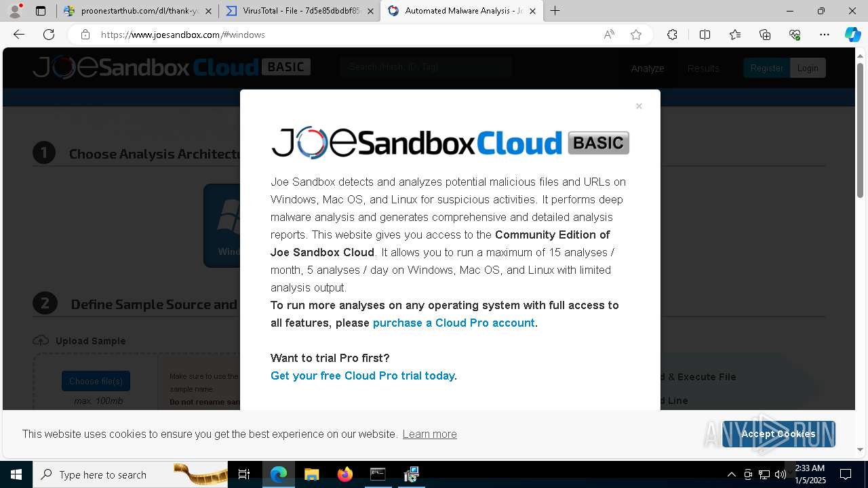The image size is (868, 488).
Task: Toggle Read aloud in address bar
Action: (x=609, y=35)
